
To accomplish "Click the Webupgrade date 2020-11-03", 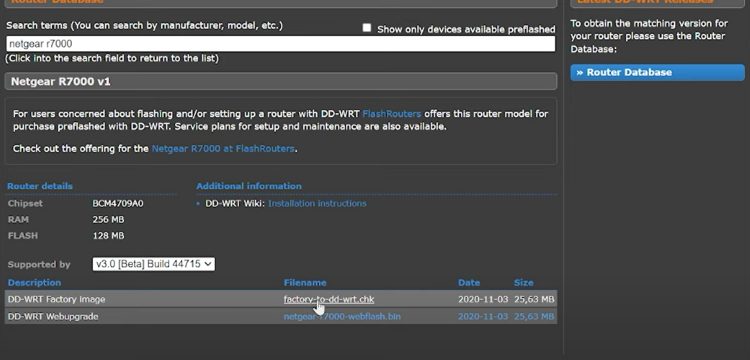I will click(483, 316).
